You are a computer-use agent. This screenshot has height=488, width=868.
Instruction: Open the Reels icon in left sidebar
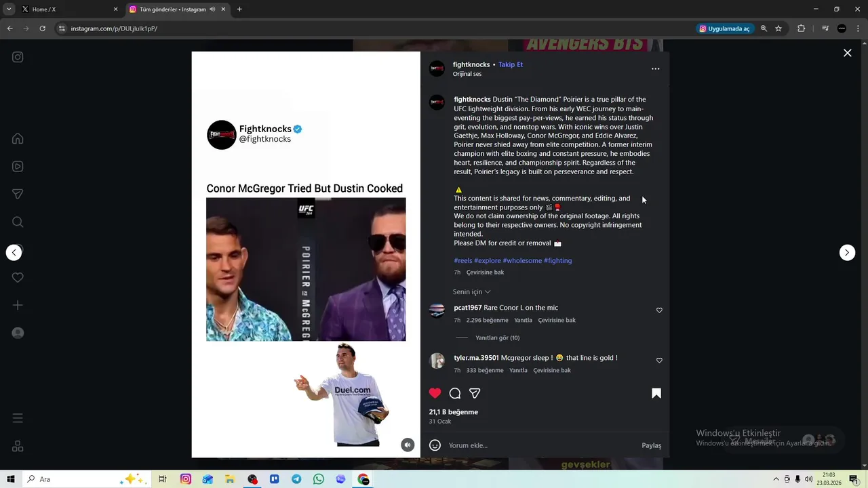pos(18,166)
